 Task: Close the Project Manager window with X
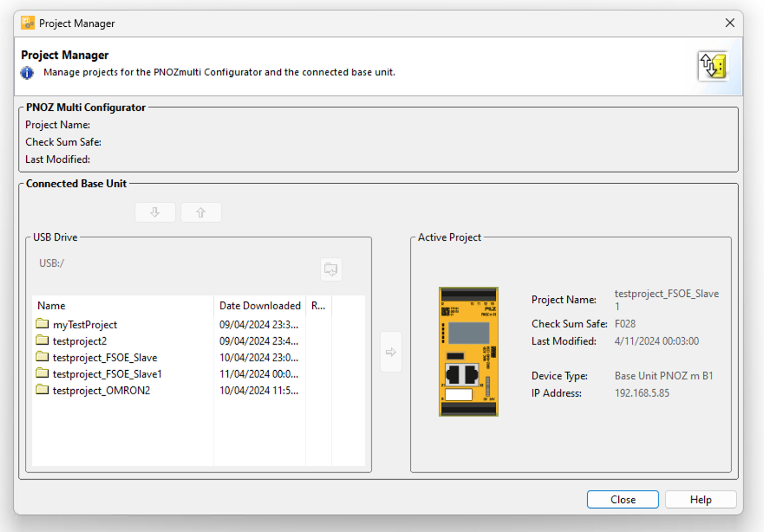pos(730,23)
